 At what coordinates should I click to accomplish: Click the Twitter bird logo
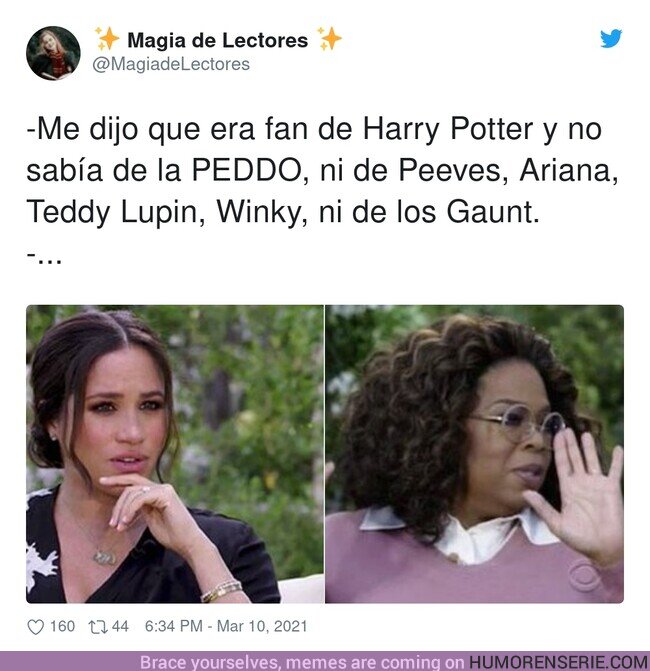click(x=611, y=39)
